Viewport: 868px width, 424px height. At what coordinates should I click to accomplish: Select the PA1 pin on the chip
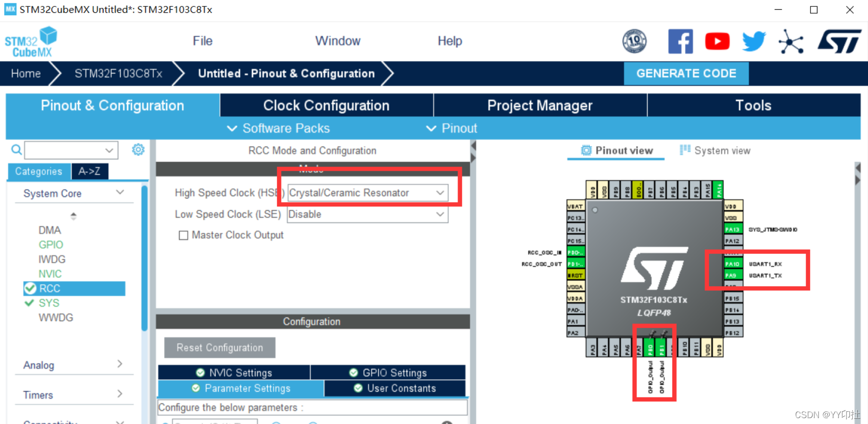click(576, 322)
